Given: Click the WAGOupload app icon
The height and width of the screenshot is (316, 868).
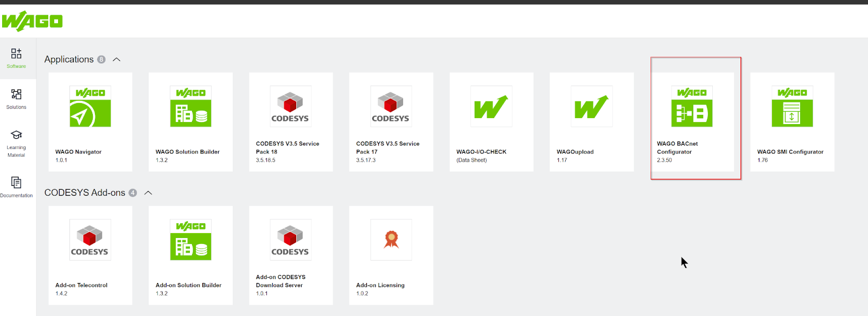Looking at the screenshot, I should click(592, 106).
